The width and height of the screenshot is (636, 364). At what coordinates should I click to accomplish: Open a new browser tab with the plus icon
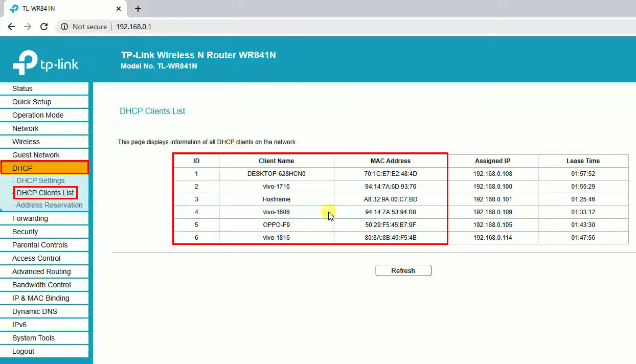(x=137, y=9)
